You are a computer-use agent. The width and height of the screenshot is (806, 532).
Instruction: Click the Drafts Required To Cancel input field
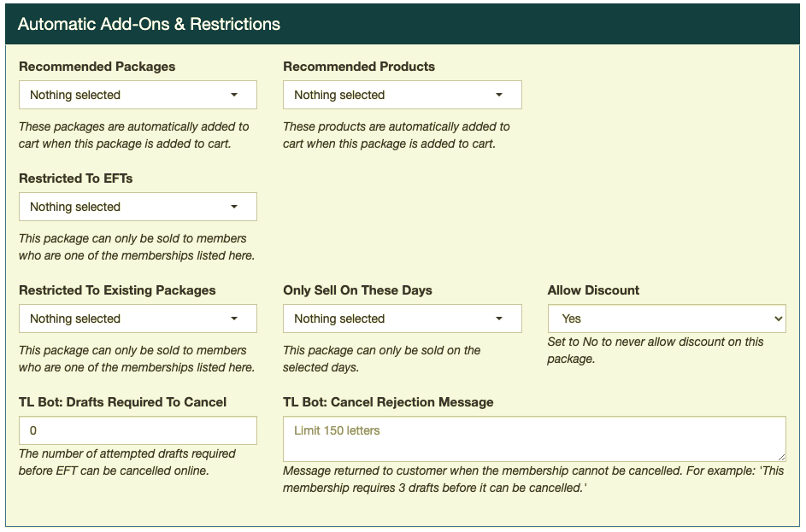tap(138, 430)
